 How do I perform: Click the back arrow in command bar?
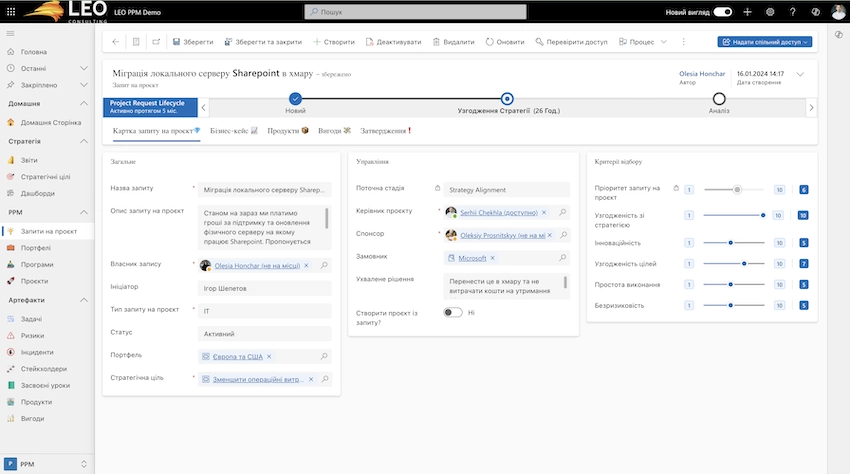coord(116,42)
